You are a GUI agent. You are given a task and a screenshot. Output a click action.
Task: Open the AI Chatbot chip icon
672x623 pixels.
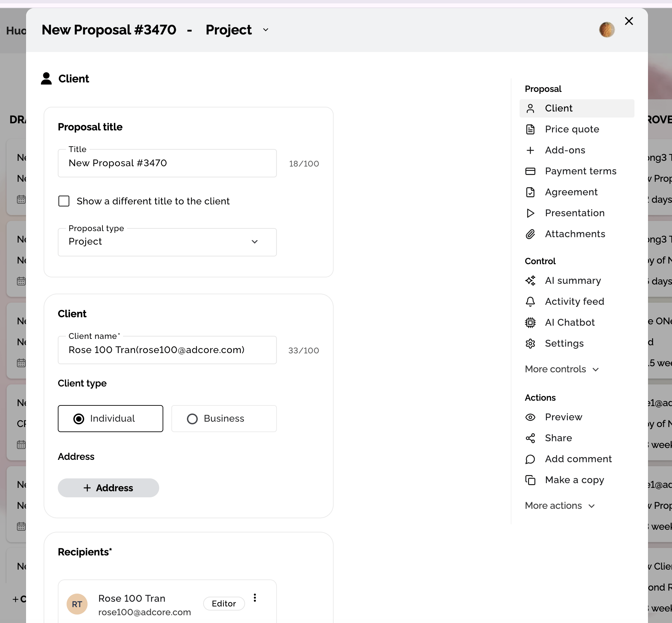pyautogui.click(x=530, y=322)
